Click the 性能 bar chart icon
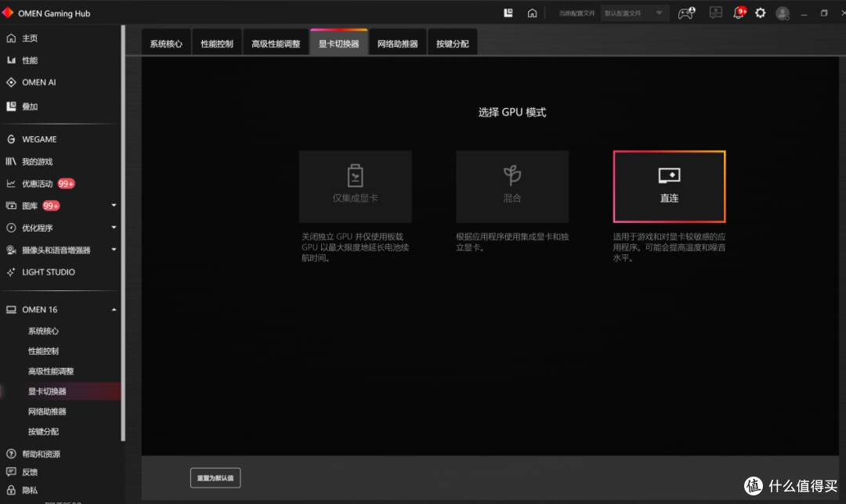This screenshot has height=504, width=846. (11, 60)
